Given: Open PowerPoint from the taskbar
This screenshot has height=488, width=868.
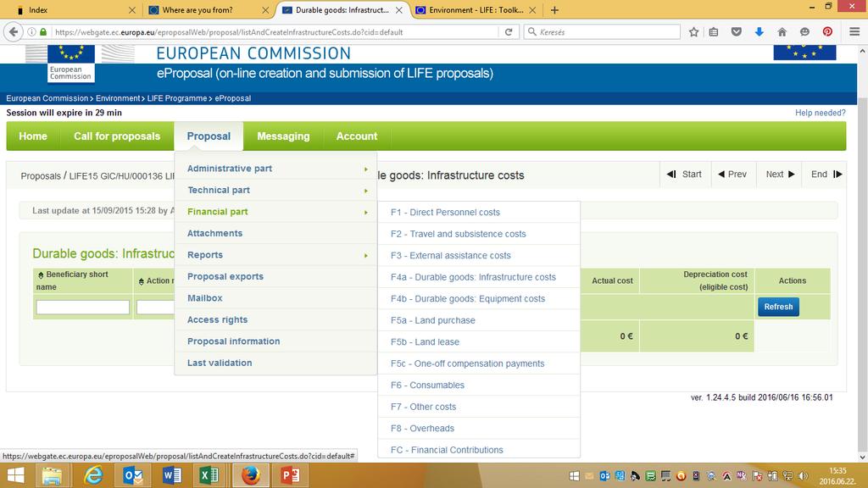Looking at the screenshot, I should pyautogui.click(x=290, y=475).
